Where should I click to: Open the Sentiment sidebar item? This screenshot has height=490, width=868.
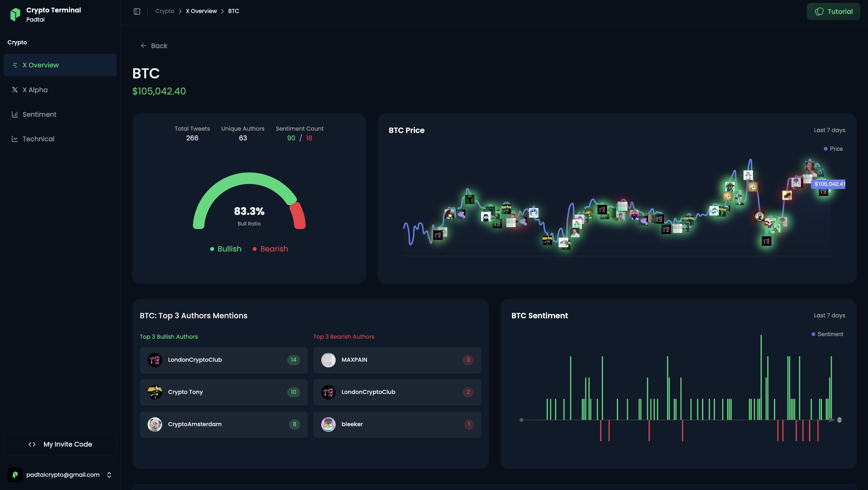pyautogui.click(x=40, y=114)
